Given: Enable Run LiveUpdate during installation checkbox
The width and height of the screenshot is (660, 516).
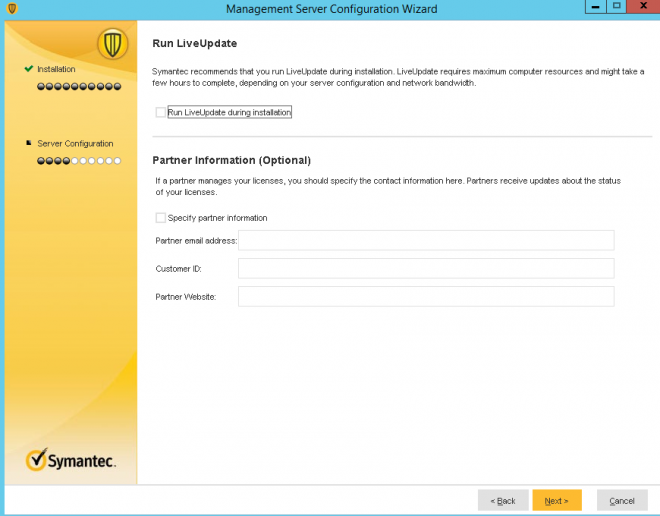Looking at the screenshot, I should 160,112.
